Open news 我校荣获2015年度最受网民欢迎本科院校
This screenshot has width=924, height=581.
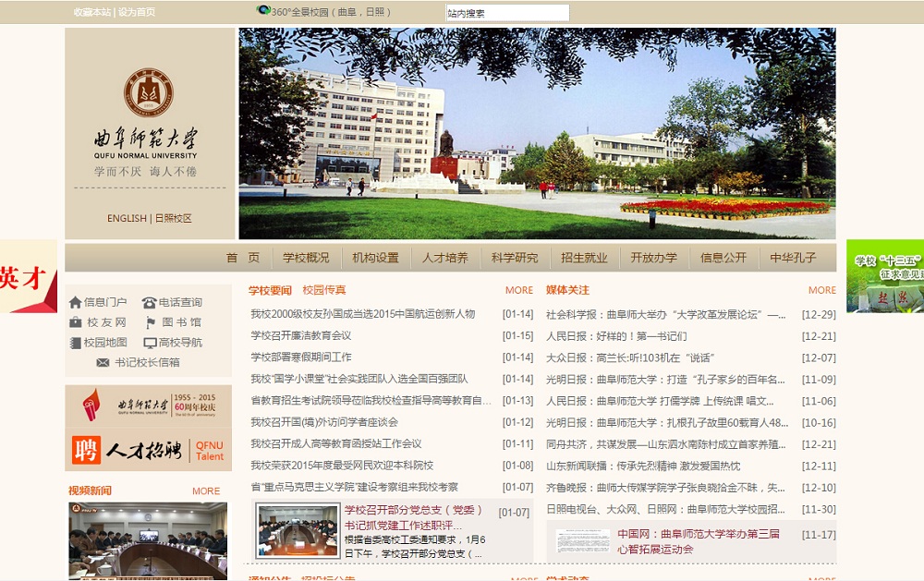(342, 466)
